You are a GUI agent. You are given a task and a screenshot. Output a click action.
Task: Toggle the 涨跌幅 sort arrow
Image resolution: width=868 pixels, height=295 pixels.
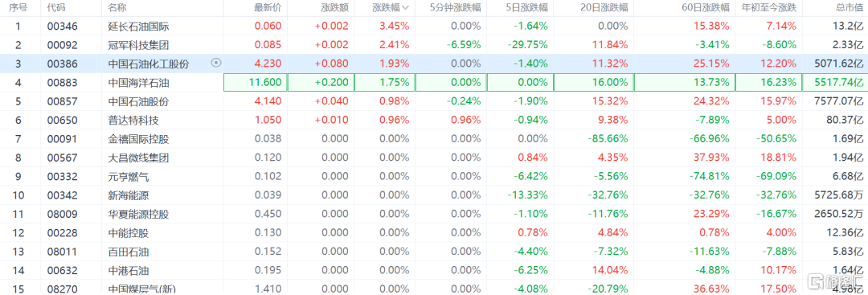(405, 8)
